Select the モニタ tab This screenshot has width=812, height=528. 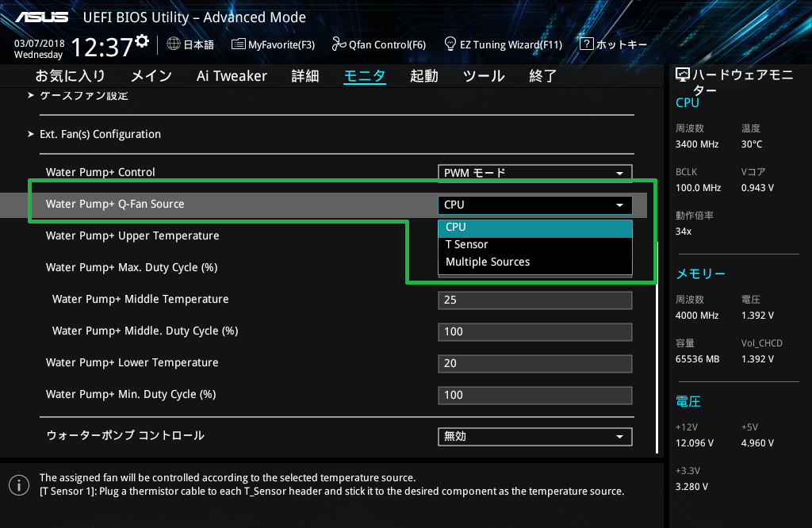click(x=365, y=76)
